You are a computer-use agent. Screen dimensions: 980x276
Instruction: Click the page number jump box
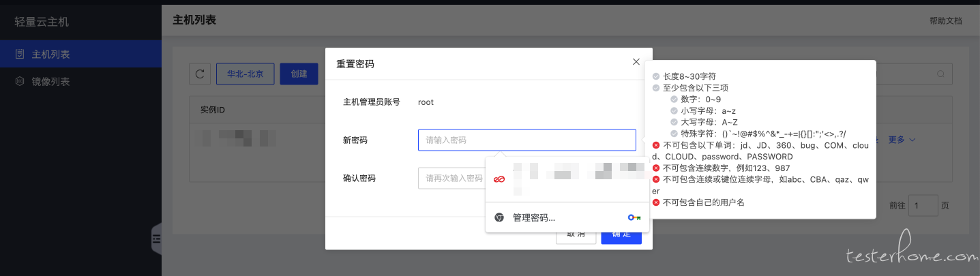pyautogui.click(x=923, y=205)
